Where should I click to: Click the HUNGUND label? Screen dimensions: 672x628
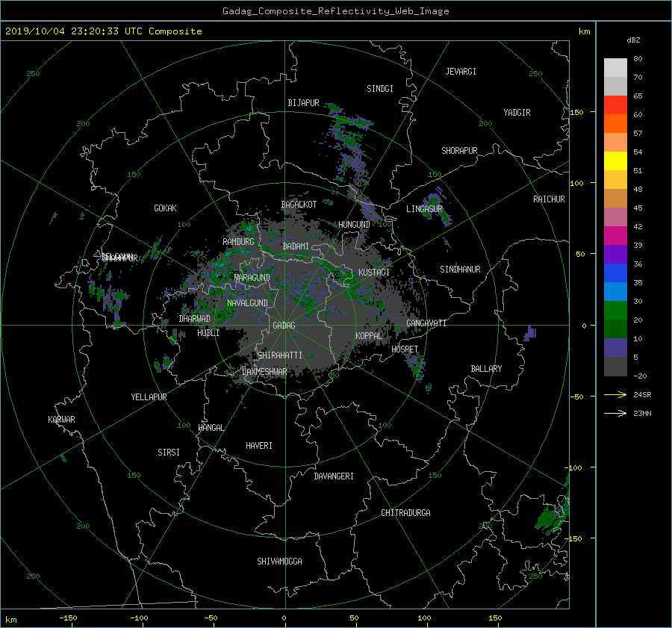pyautogui.click(x=354, y=225)
